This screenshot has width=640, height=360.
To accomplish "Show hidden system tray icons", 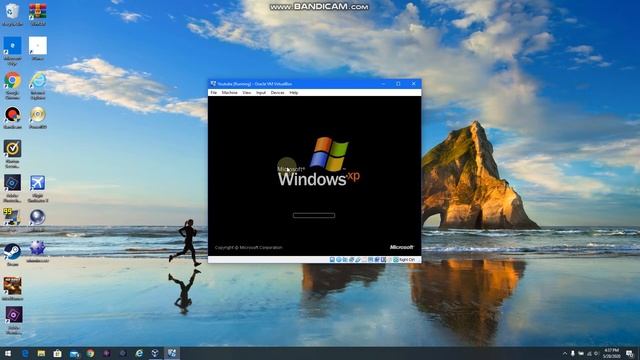I will 565,353.
